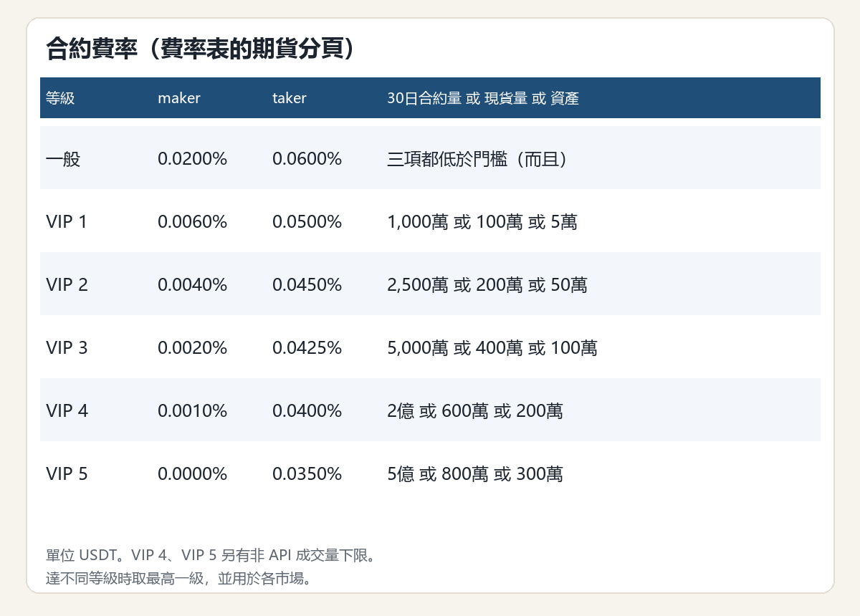Click the 0.0000% maker rate
The width and height of the screenshot is (860, 616).
click(x=192, y=473)
